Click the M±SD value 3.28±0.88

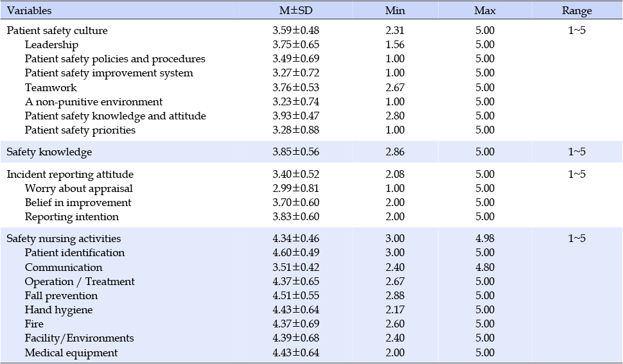click(x=295, y=130)
